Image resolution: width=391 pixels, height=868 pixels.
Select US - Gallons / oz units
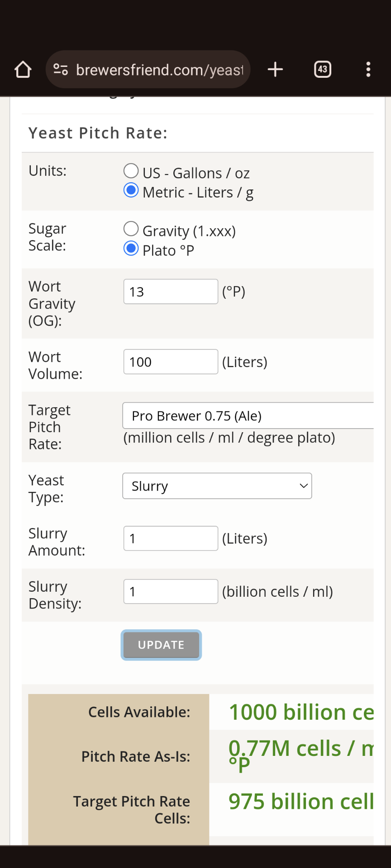131,171
